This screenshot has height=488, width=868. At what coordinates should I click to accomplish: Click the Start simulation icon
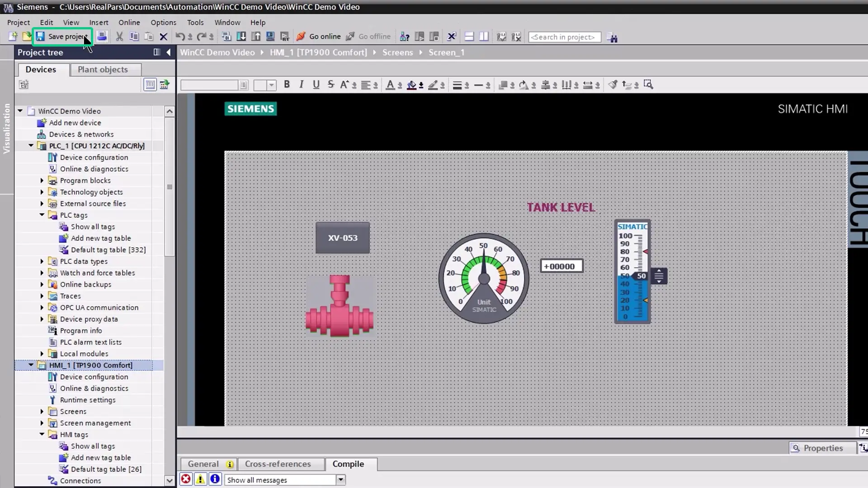pyautogui.click(x=270, y=37)
